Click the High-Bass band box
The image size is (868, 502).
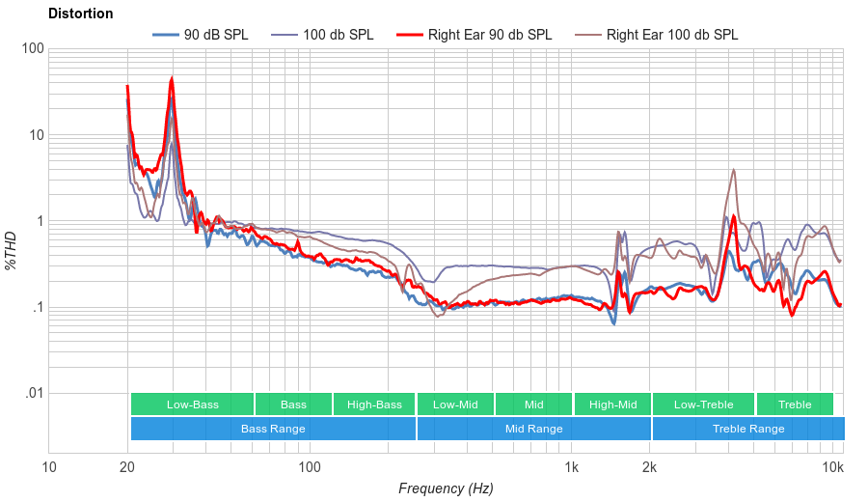[373, 404]
